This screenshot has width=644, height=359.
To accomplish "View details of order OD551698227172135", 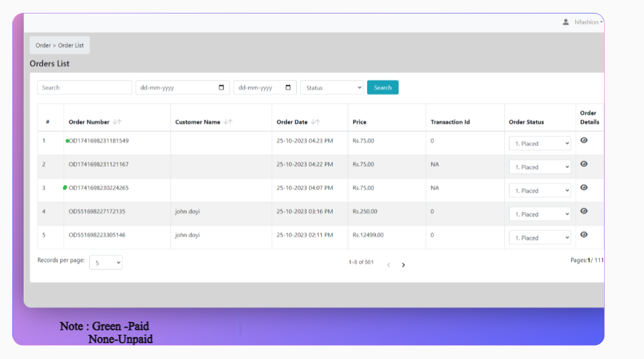I will 584,211.
